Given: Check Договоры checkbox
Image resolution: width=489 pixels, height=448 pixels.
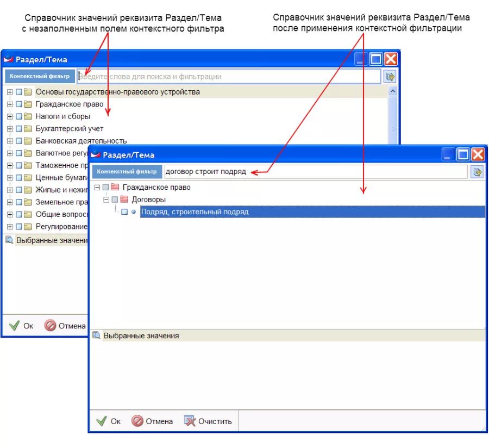Looking at the screenshot, I should tap(115, 199).
